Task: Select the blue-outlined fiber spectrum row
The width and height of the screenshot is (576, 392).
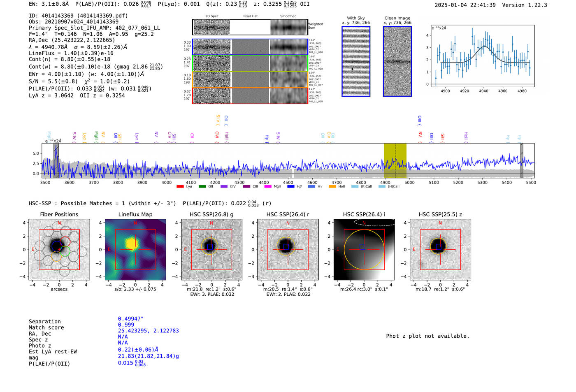Action: (250, 47)
